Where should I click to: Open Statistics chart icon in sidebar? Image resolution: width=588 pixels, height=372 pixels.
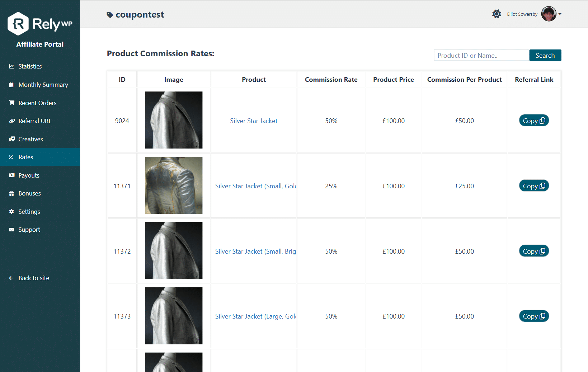point(11,66)
